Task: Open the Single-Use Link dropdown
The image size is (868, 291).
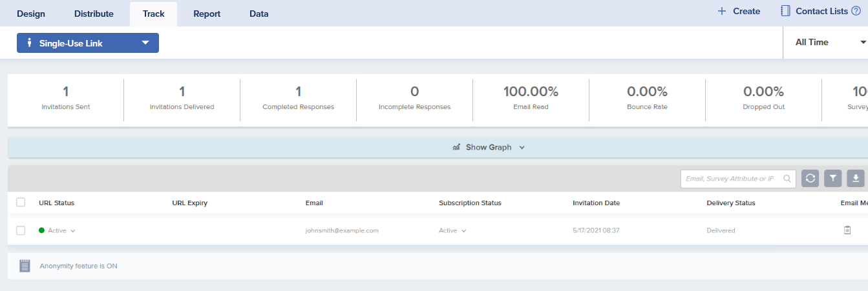Action: pos(88,43)
